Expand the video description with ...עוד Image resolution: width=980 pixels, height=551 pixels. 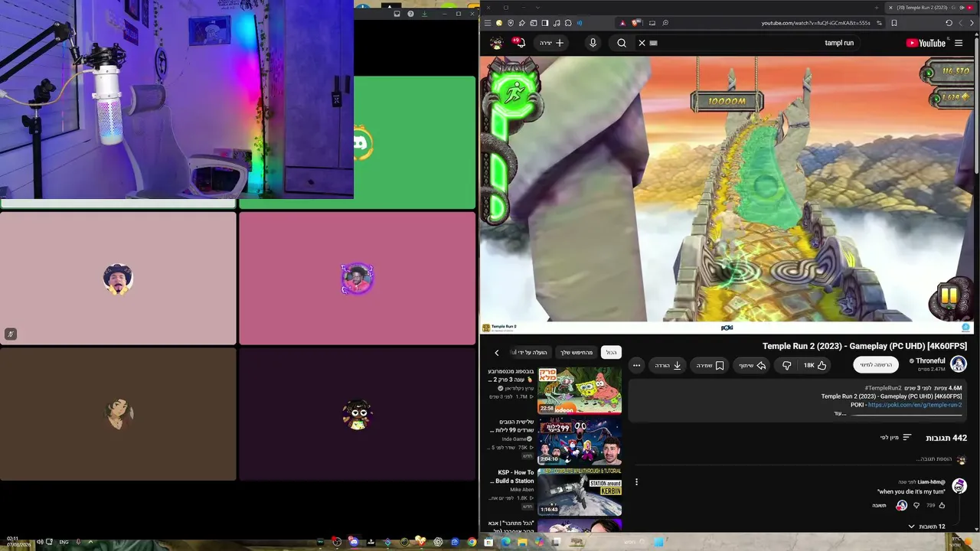coord(841,413)
